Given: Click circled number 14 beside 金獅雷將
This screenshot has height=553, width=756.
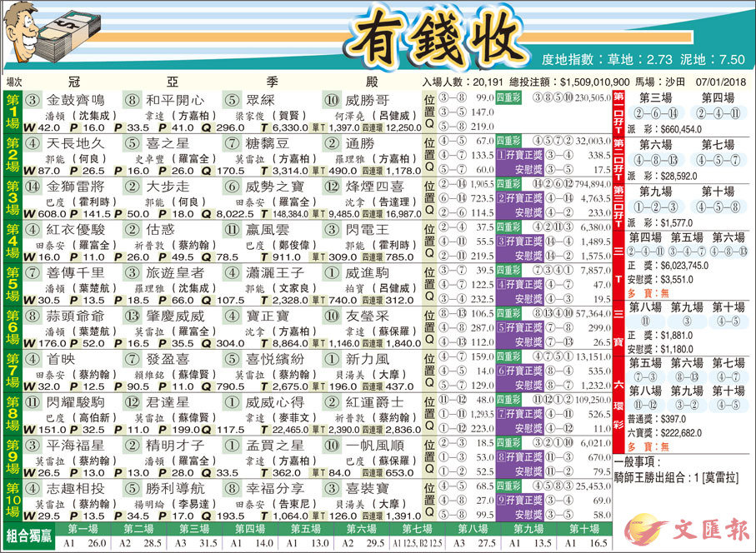Looking at the screenshot, I should click(33, 186).
